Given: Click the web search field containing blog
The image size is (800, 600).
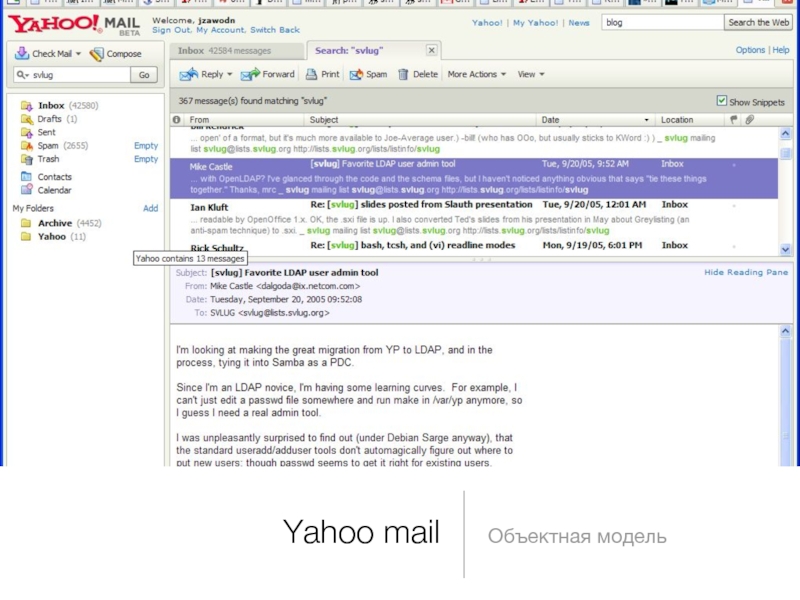Looking at the screenshot, I should pos(662,22).
